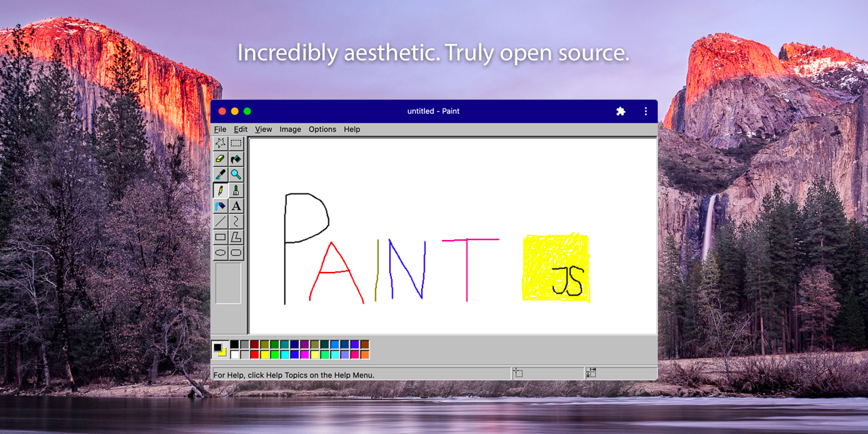Select the Polygon tool
Viewport: 868px width, 434px height.
235,237
